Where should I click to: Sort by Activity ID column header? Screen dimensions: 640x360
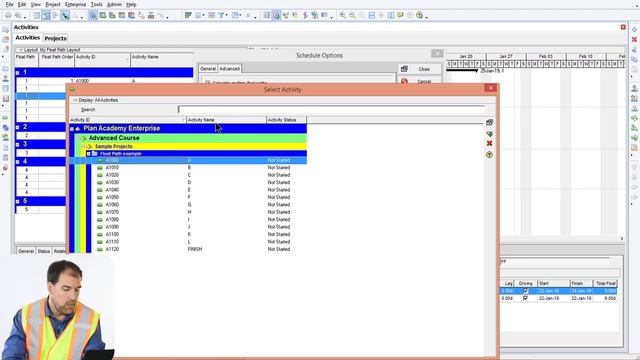(127, 120)
